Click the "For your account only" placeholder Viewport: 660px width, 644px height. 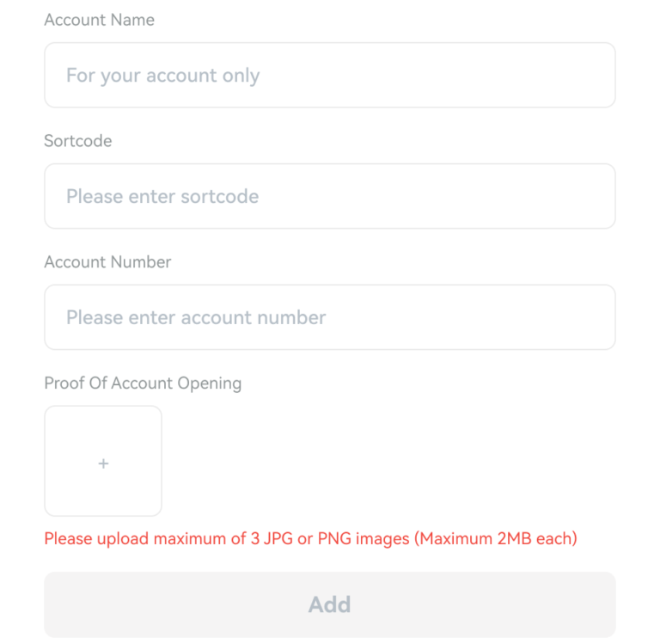tap(162, 76)
